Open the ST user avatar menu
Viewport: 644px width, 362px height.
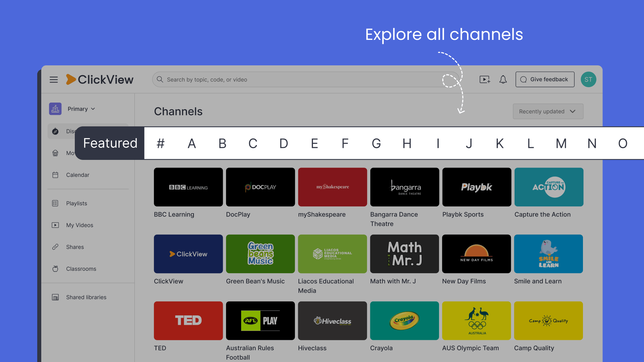pyautogui.click(x=588, y=79)
